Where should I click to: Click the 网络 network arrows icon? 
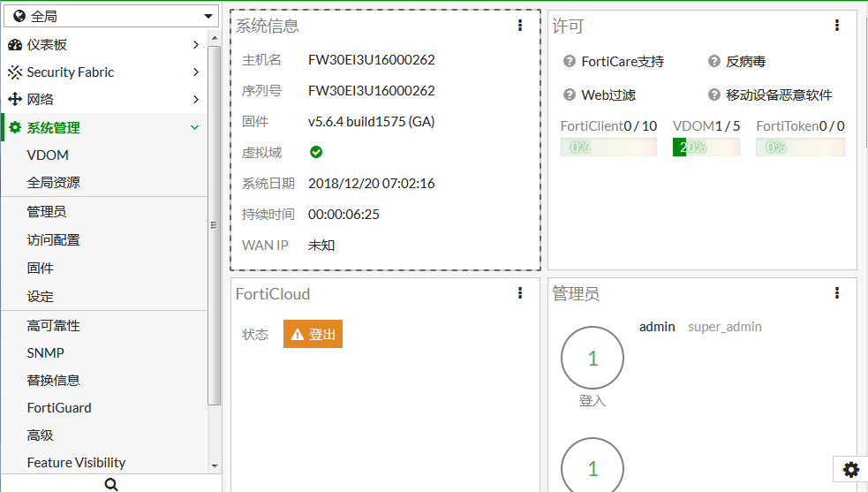(x=15, y=99)
